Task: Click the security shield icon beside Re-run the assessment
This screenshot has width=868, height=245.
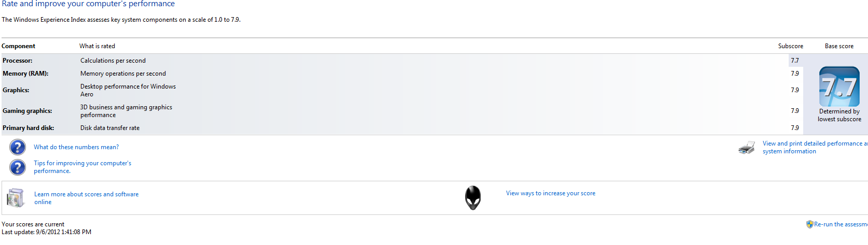Action: (x=809, y=224)
